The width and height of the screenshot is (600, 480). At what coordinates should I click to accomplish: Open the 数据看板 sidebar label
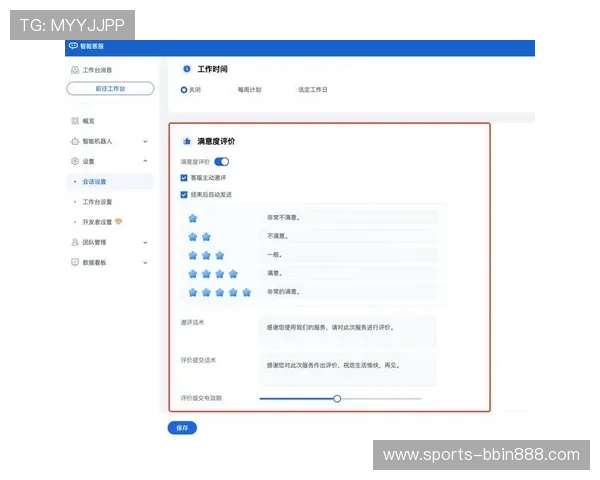point(94,263)
